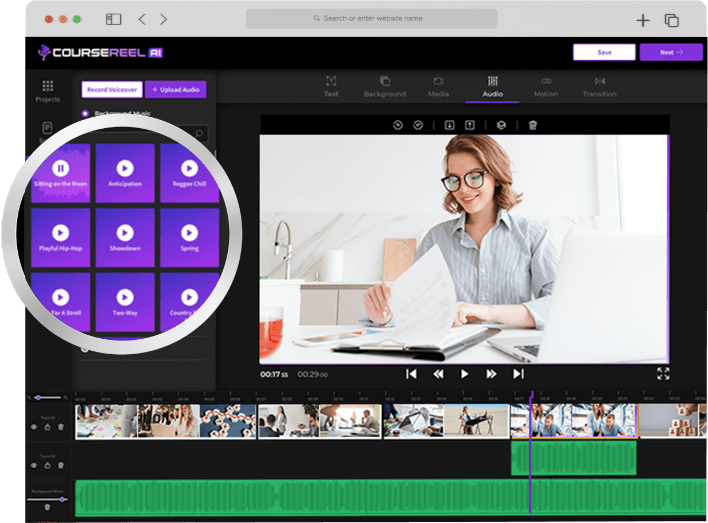Image resolution: width=708 pixels, height=523 pixels.
Task: Switch to the Motion tab
Action: [x=546, y=87]
